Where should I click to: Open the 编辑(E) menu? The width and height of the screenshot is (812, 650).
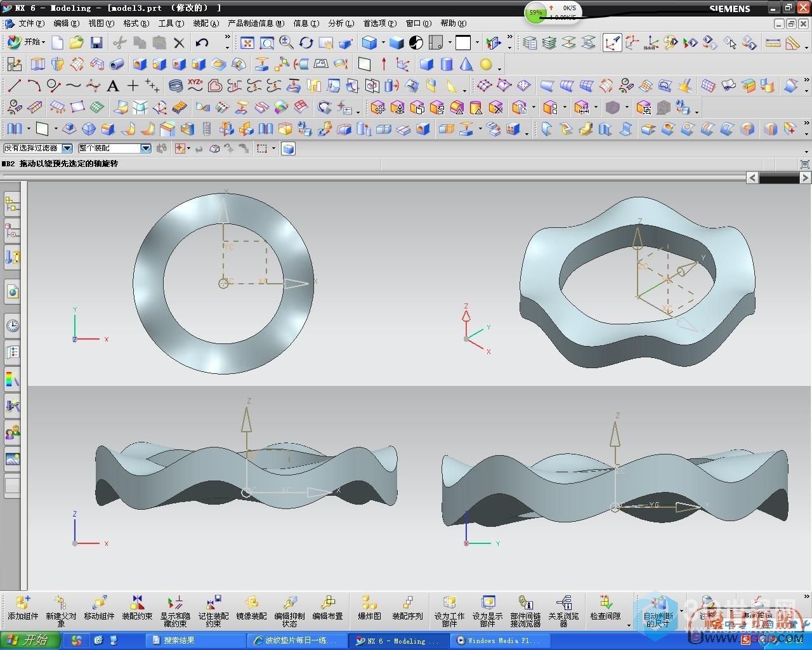[67, 23]
